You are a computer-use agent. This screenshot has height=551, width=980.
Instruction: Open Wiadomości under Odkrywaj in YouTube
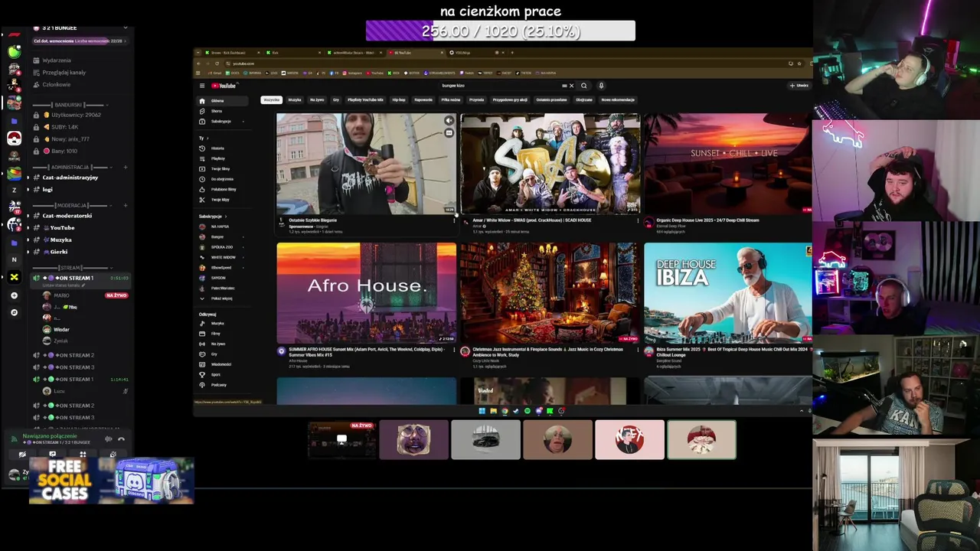point(223,364)
